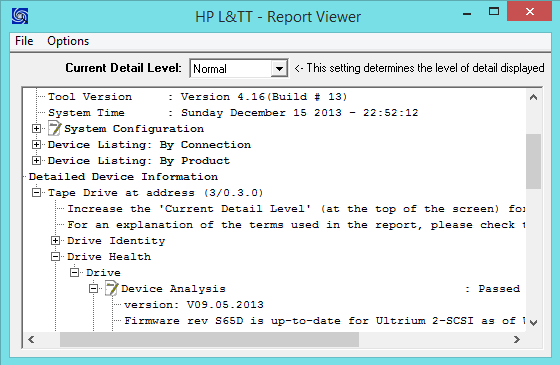Viewport: 560px width, 365px height.
Task: Click the vertical scrollbar up arrow
Action: click(533, 97)
